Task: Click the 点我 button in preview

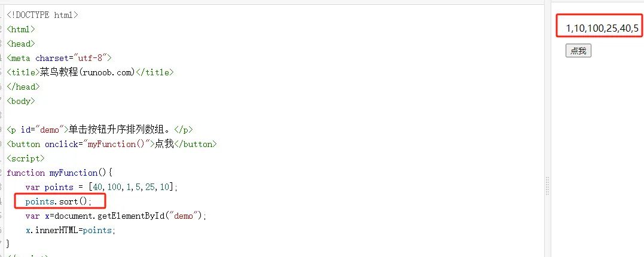Action: point(578,51)
